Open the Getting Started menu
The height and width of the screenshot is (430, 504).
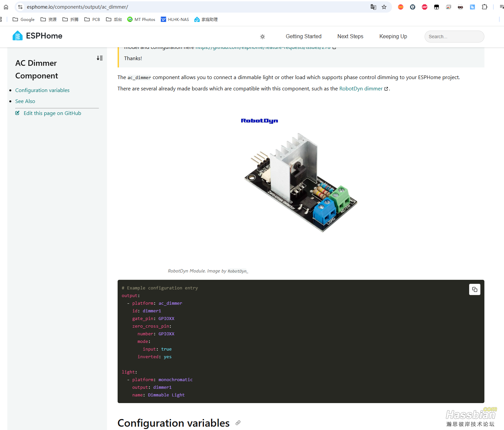point(303,37)
